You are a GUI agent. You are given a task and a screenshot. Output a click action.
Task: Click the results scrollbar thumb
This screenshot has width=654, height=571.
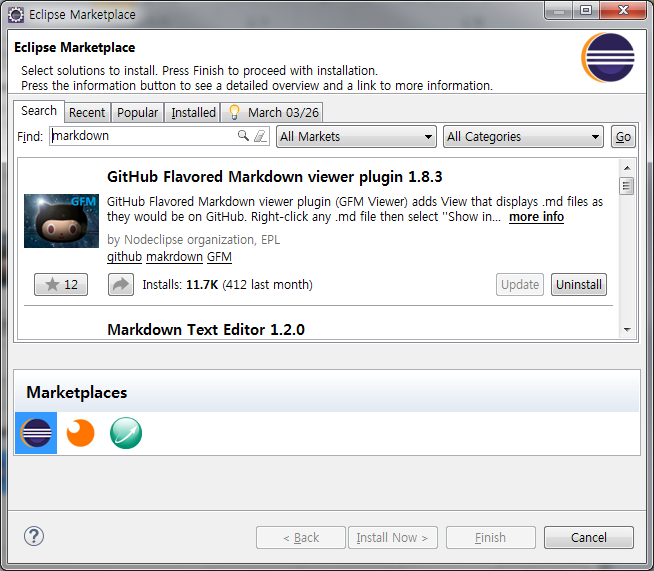coord(626,186)
